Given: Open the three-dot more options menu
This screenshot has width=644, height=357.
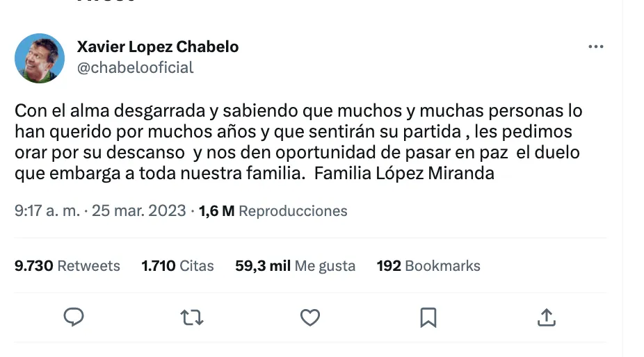Looking at the screenshot, I should click(595, 47).
